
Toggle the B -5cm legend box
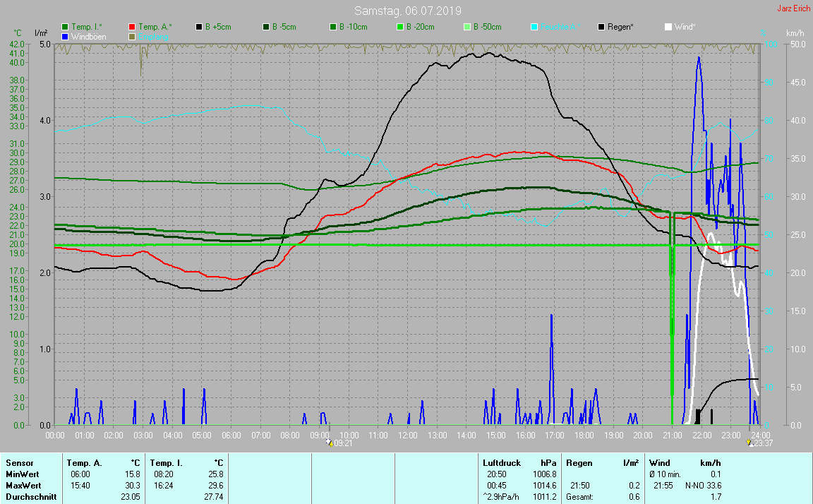266,27
